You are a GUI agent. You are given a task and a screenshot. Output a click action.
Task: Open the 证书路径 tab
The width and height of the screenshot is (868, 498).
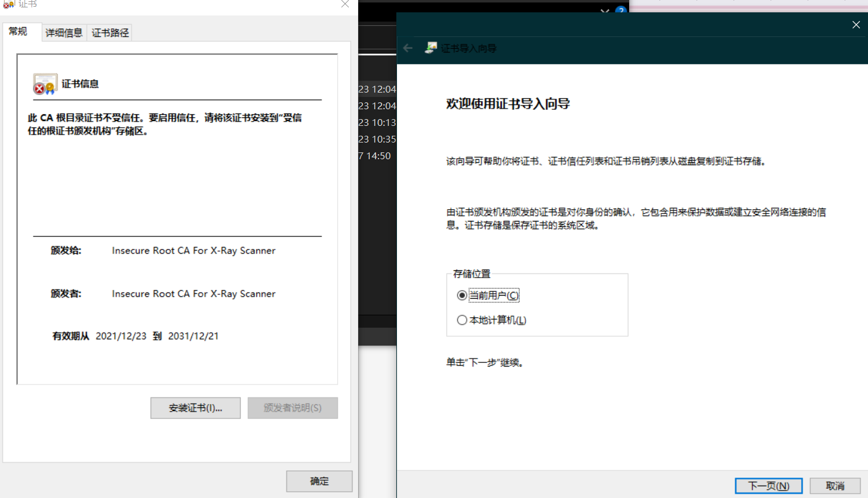[x=111, y=33]
